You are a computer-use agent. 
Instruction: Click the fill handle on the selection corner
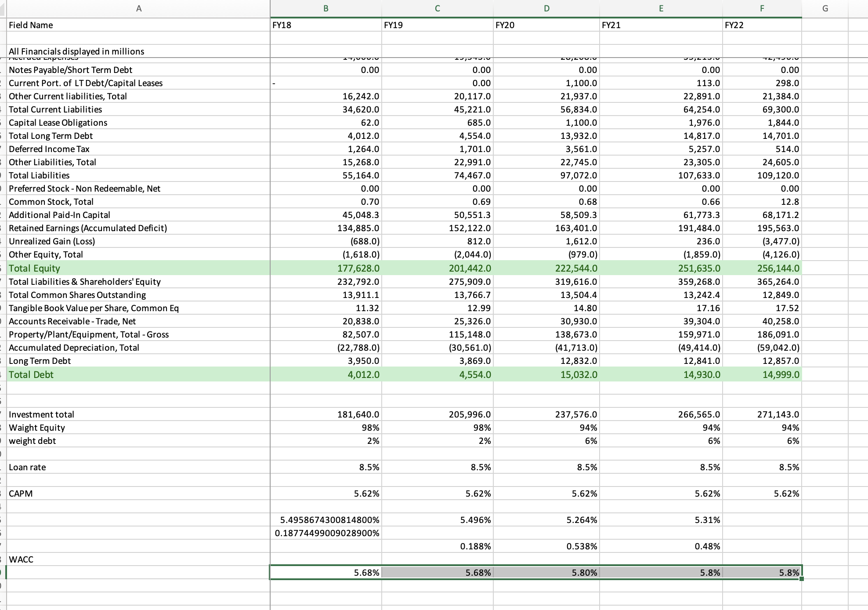[x=801, y=579]
